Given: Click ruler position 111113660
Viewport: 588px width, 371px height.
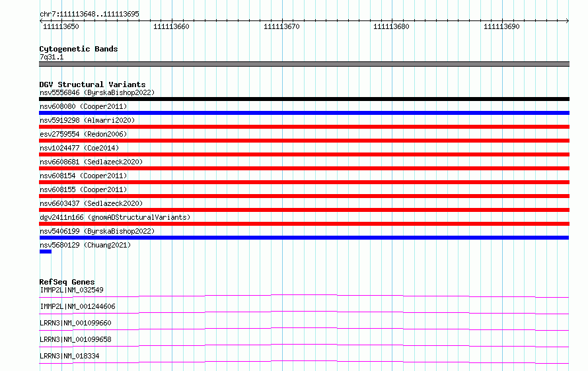Looking at the screenshot, I should [171, 26].
